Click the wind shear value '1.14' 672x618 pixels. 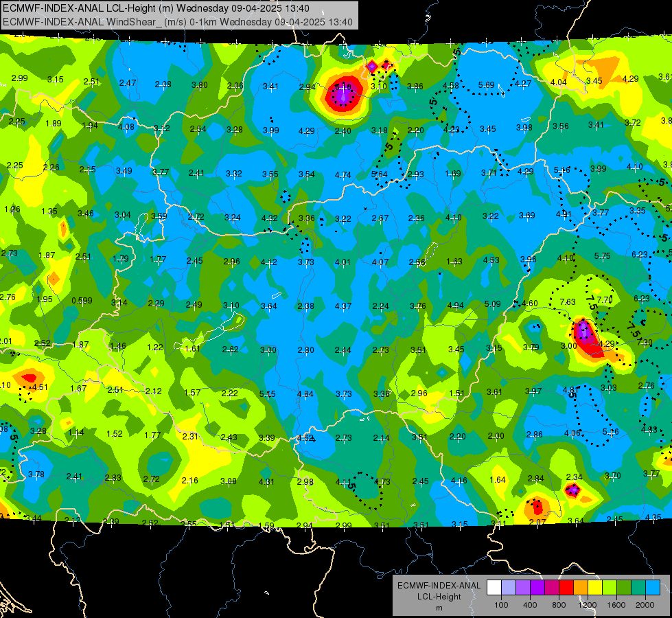tap(76, 433)
